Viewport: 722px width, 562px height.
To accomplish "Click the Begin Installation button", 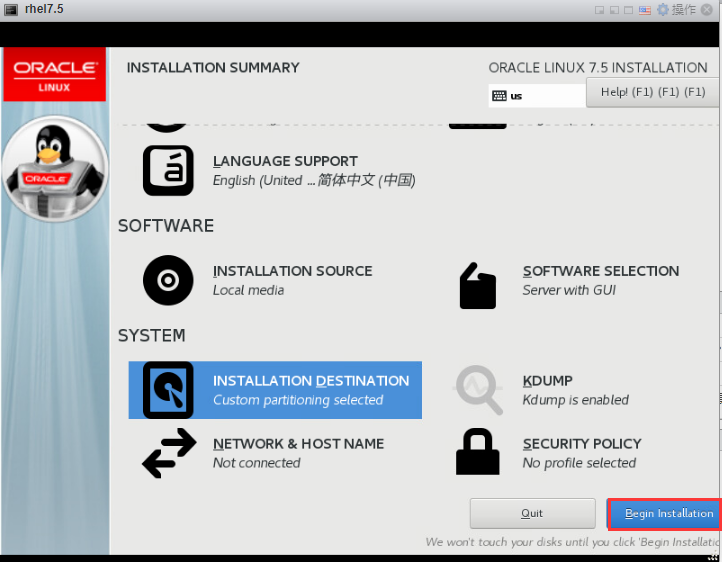I will click(664, 513).
